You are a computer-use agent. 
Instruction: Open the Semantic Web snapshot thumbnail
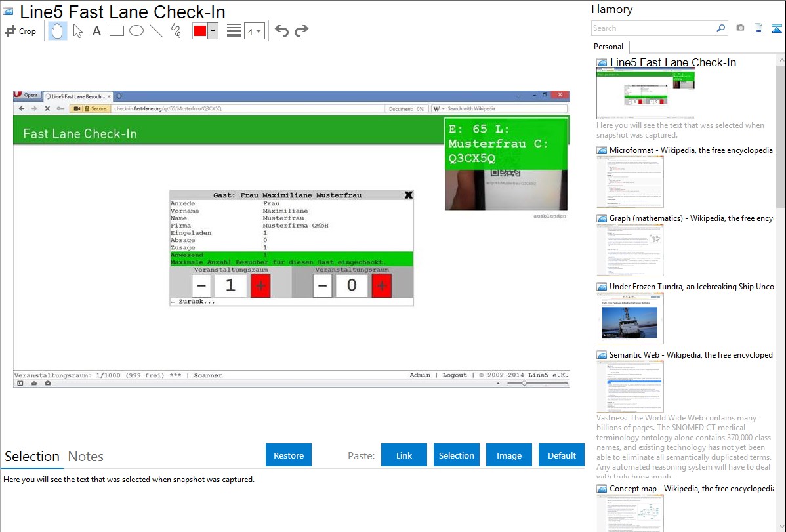tap(630, 386)
